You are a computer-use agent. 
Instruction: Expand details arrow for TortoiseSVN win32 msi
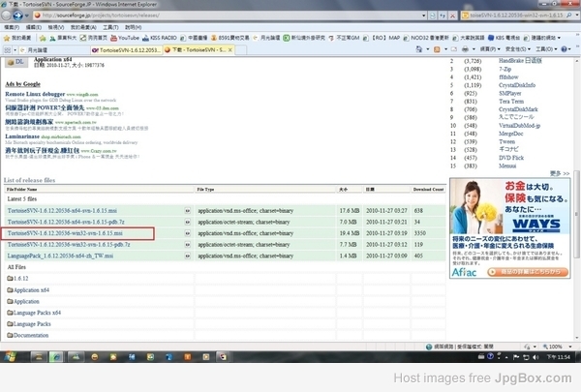click(x=188, y=233)
